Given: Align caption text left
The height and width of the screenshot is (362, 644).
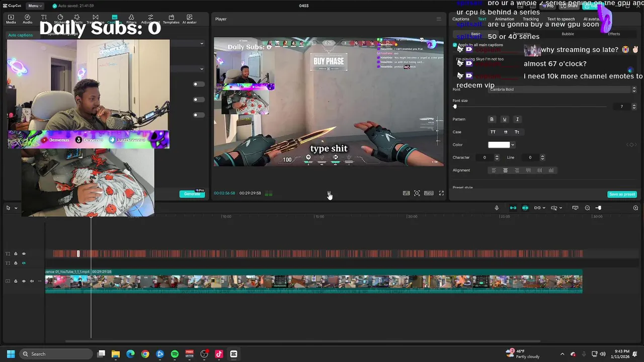Looking at the screenshot, I should click(494, 170).
